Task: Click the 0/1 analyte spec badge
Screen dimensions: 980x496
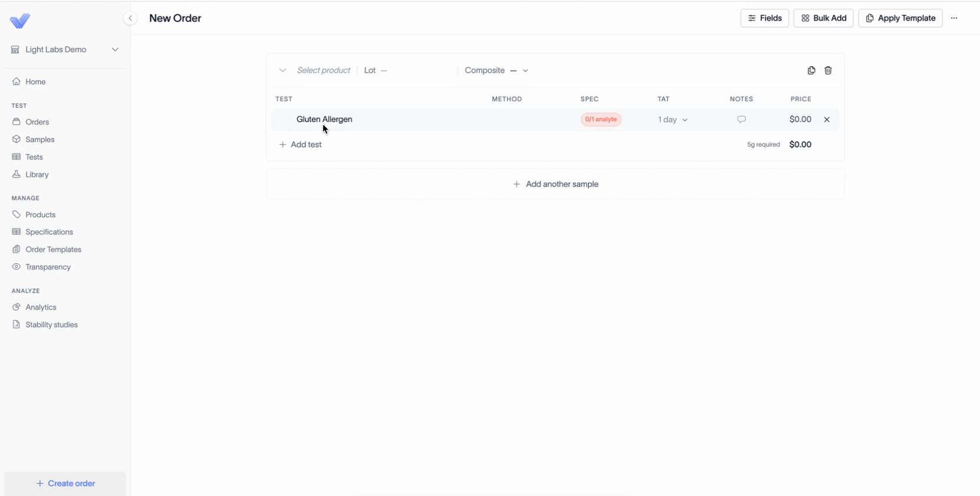Action: [601, 119]
